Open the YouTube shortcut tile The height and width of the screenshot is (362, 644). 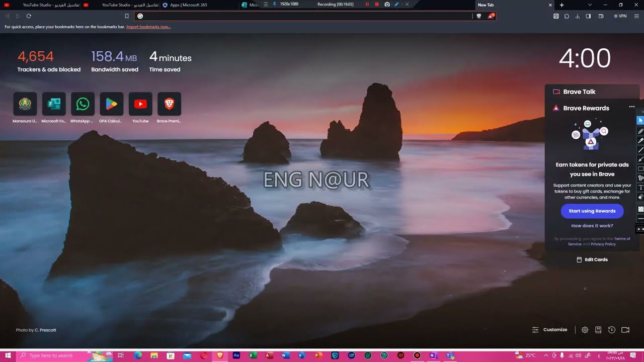140,104
